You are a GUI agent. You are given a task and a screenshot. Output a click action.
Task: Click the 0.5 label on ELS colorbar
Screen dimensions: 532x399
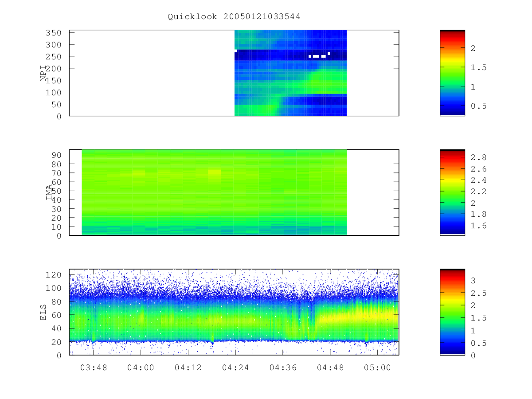tap(478, 343)
